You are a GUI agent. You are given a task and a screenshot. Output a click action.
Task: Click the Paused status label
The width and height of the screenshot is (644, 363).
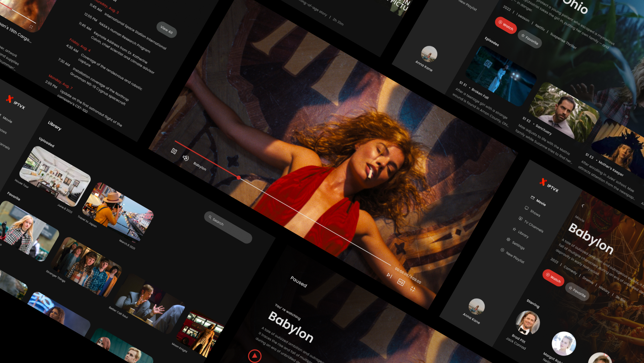click(298, 282)
